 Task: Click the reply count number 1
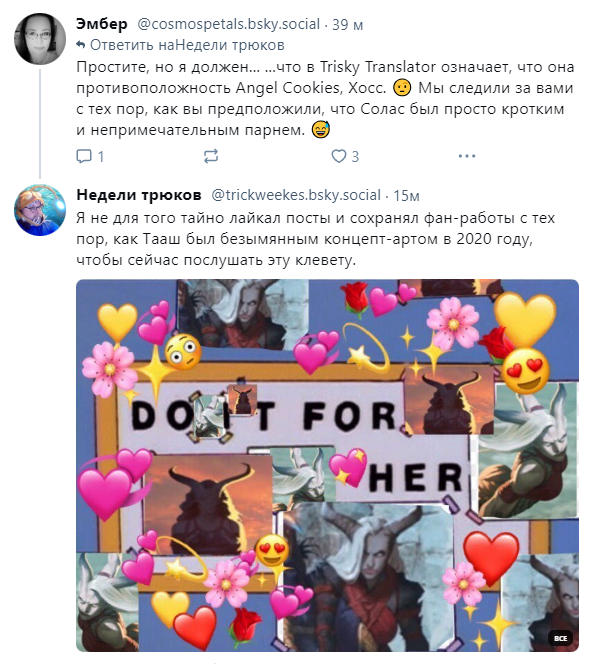coord(101,157)
